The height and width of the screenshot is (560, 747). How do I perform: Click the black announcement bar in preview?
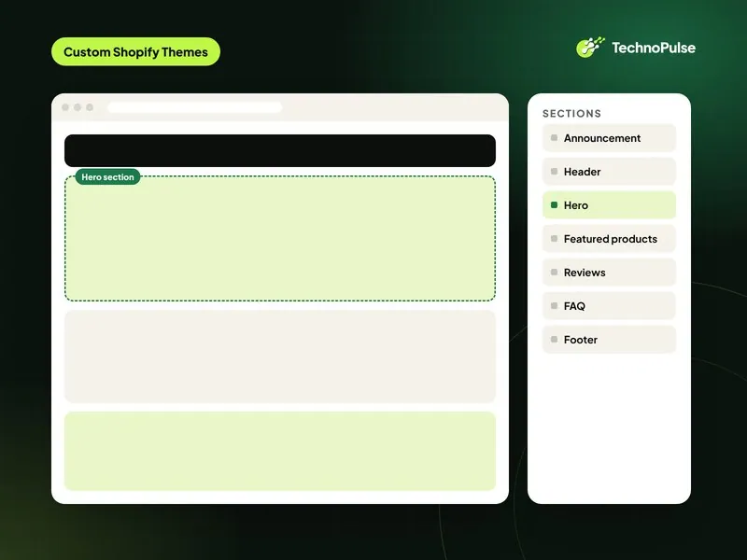click(280, 150)
